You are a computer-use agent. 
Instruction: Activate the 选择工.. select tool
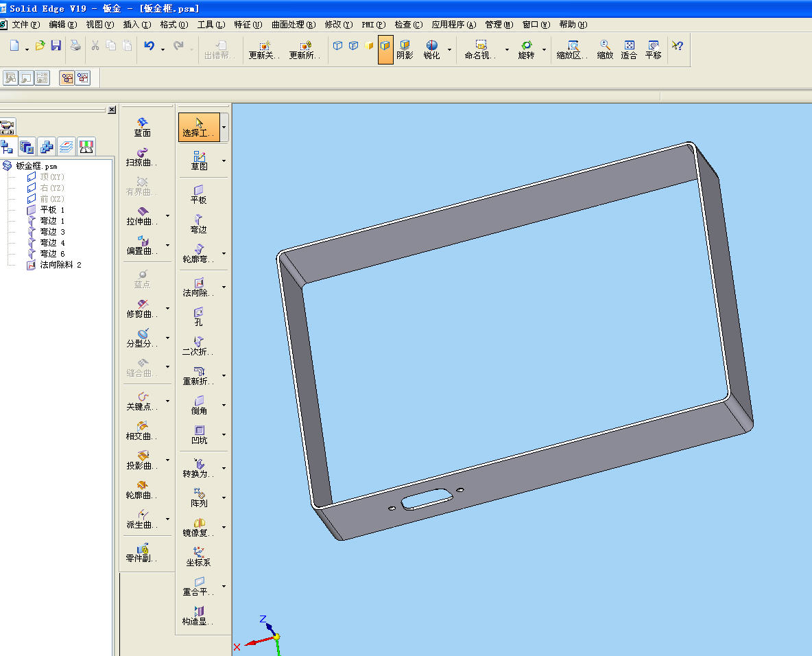[199, 128]
